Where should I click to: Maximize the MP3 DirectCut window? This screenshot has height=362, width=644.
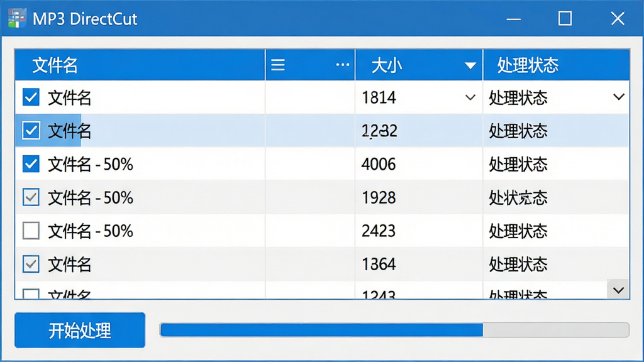tap(565, 18)
